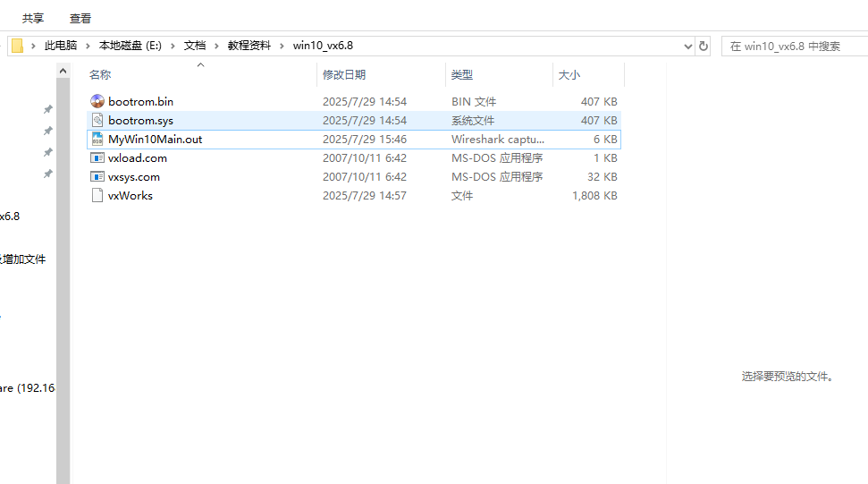Viewport: 868px width, 484px height.
Task: Click the 系统文件 type cell
Action: (473, 120)
